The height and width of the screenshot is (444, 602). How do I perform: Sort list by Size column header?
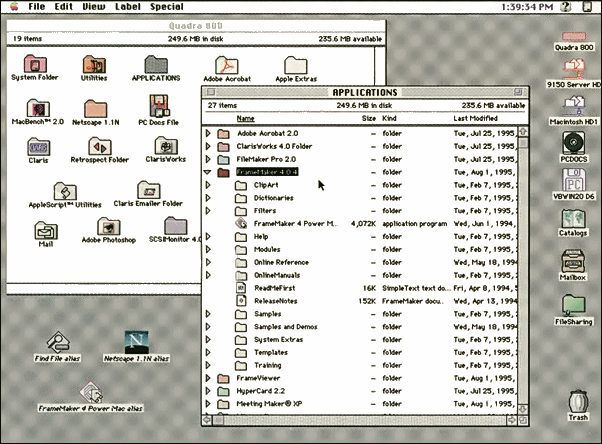tap(369, 118)
